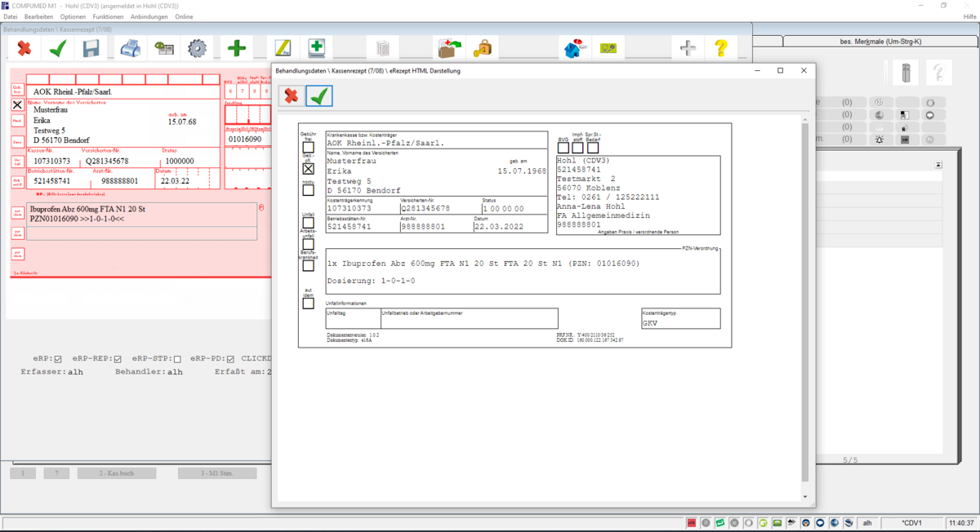This screenshot has height=532, width=980.
Task: Tick the BVG checkbox in the eRezept preview
Action: tap(563, 148)
